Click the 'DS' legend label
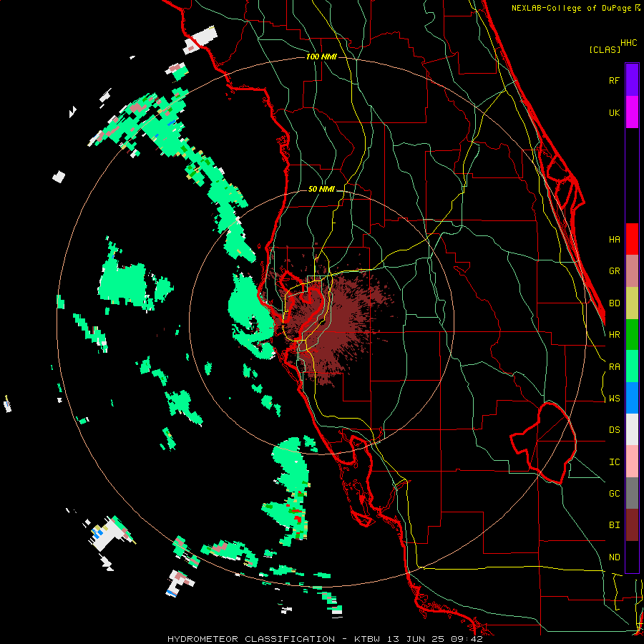Image resolution: width=644 pixels, height=644 pixels. click(615, 430)
